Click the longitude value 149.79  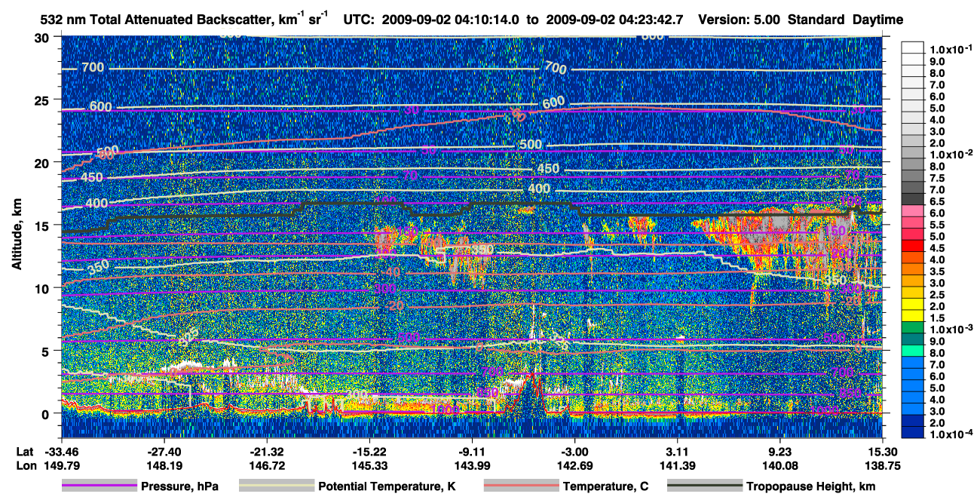61,466
